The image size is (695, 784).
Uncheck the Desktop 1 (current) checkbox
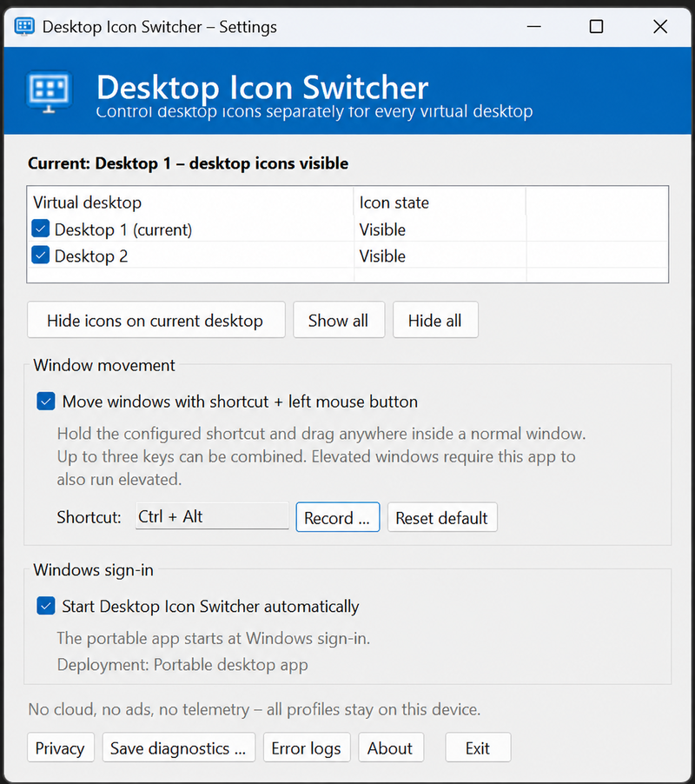pos(41,229)
